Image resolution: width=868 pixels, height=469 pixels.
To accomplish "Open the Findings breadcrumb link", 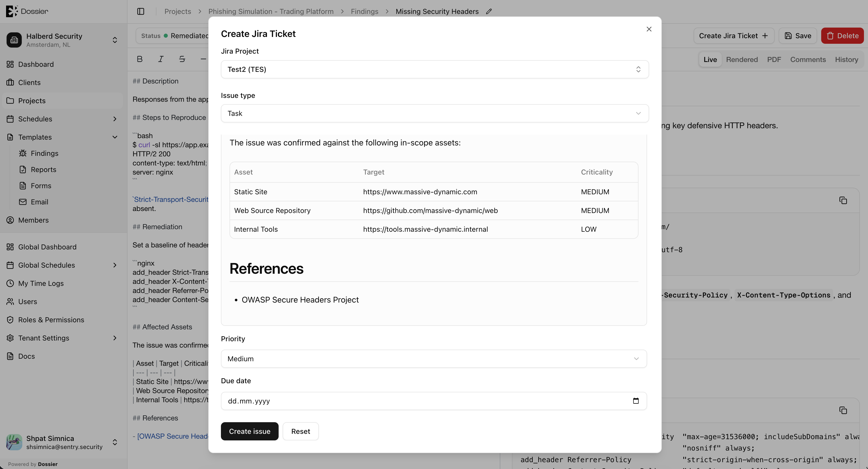I will pos(364,11).
